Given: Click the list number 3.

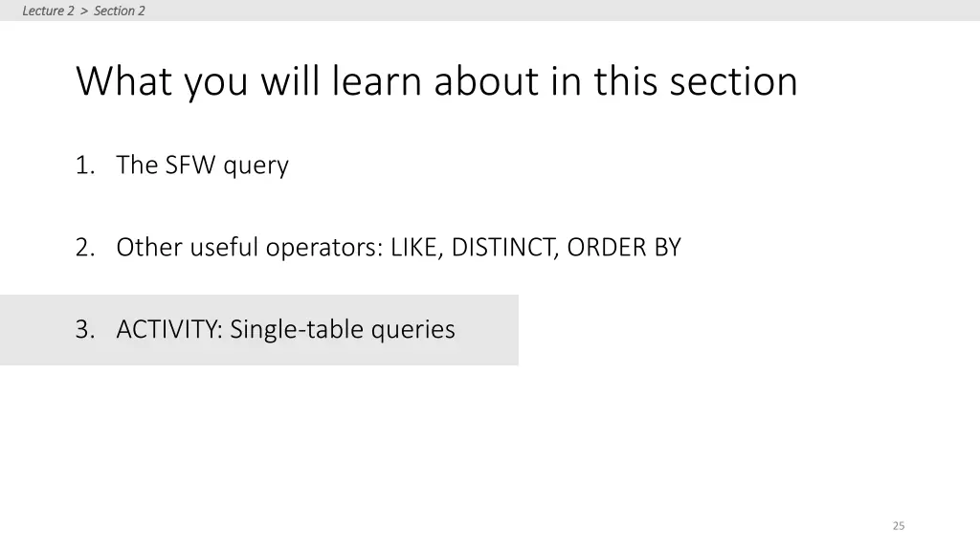Looking at the screenshot, I should click(85, 329).
